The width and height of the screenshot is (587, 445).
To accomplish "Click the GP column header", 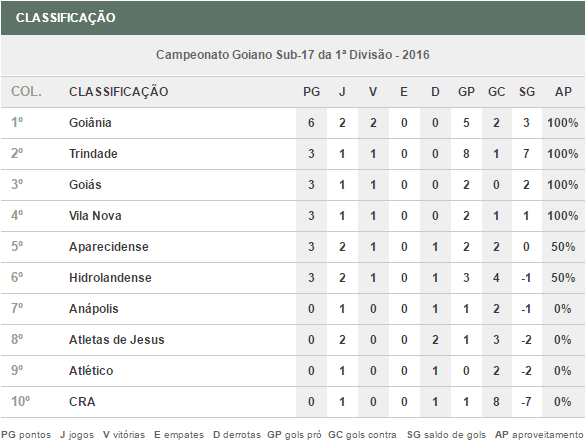I will click(x=466, y=92).
